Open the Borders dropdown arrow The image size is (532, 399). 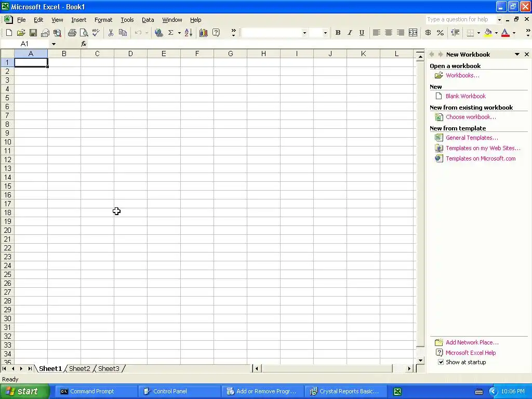click(x=478, y=33)
